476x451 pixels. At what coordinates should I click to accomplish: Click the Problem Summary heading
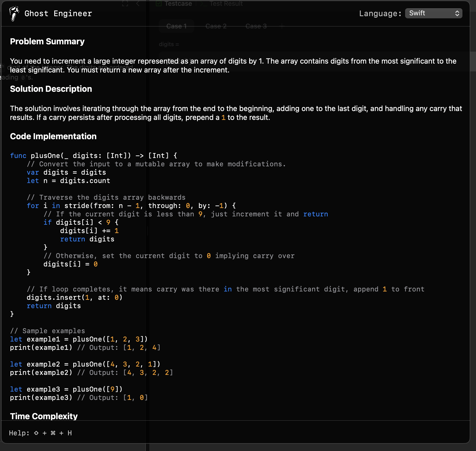[47, 41]
